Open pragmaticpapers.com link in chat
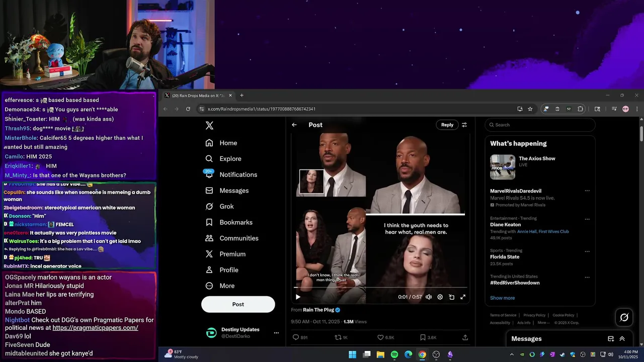This screenshot has width=644, height=362. (x=95, y=328)
